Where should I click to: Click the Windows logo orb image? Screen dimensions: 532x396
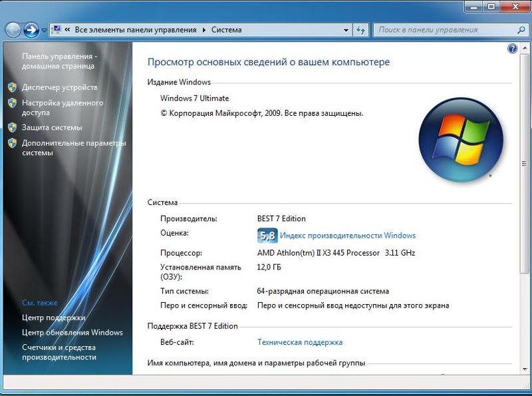(x=461, y=140)
